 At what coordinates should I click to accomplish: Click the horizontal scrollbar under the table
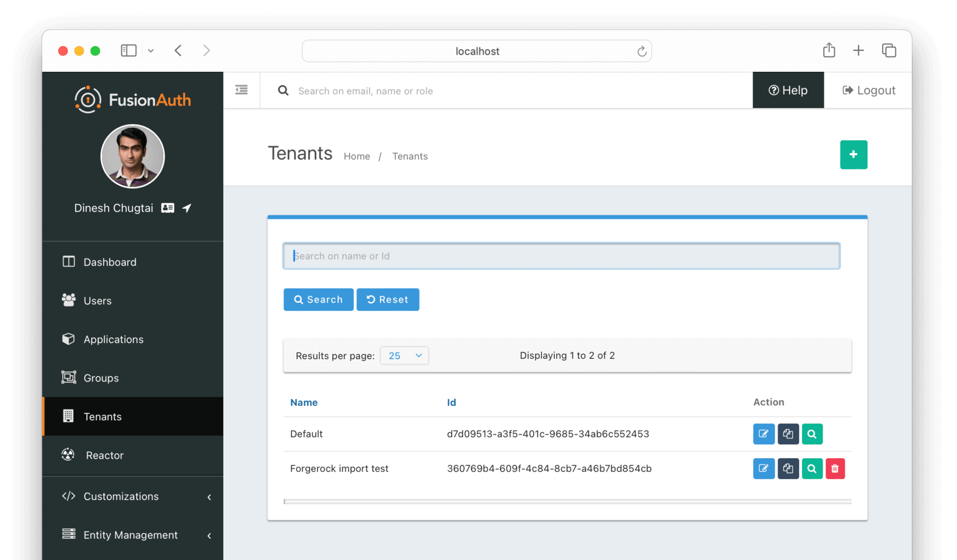[568, 501]
